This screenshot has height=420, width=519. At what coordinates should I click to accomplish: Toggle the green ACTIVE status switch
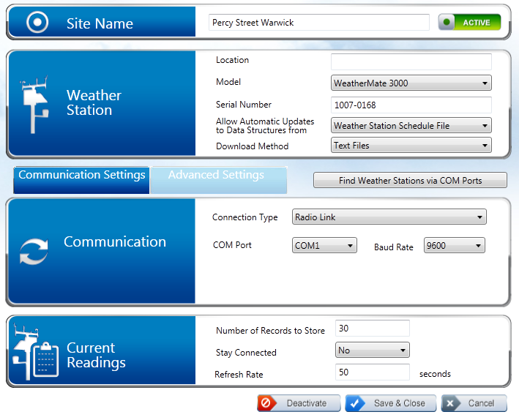coord(469,23)
